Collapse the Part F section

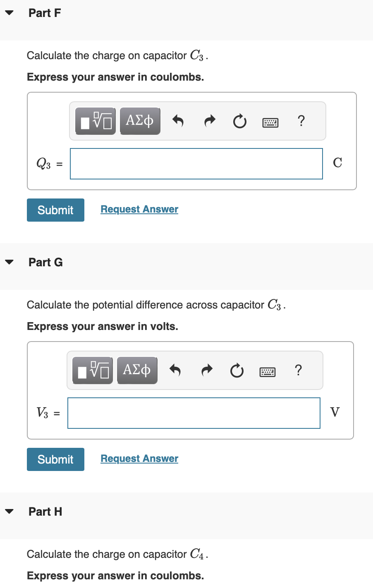[x=10, y=13]
